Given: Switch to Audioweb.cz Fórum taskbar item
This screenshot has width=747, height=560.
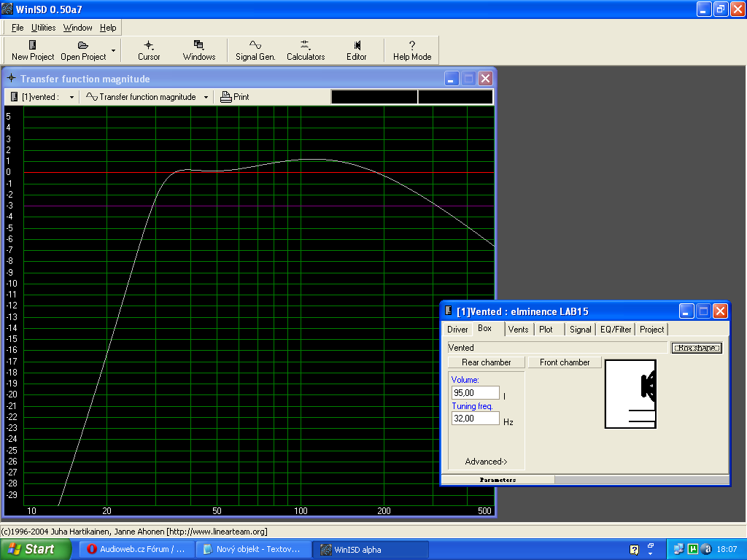Looking at the screenshot, I should (136, 550).
